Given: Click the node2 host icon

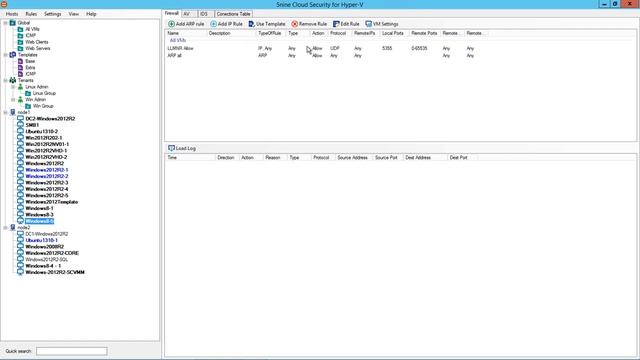Looking at the screenshot, I should (13, 227).
